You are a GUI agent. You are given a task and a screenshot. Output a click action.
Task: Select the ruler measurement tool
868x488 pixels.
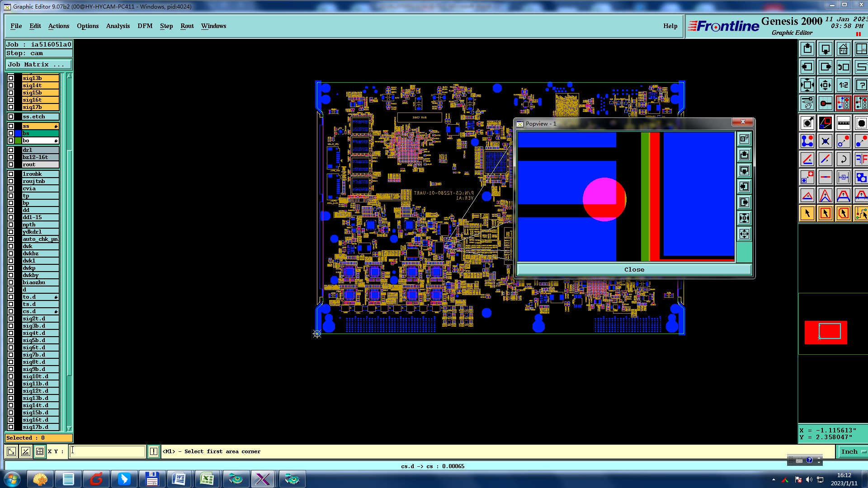[843, 123]
